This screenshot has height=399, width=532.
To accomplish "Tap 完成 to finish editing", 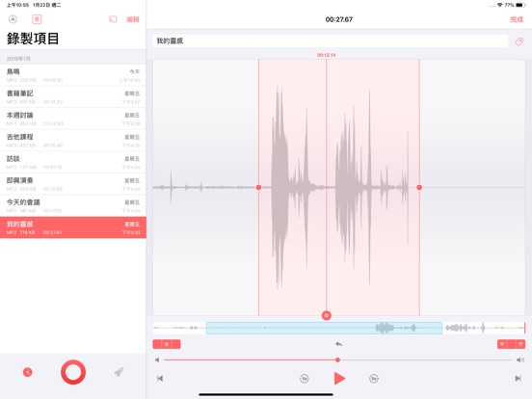I will [x=517, y=19].
